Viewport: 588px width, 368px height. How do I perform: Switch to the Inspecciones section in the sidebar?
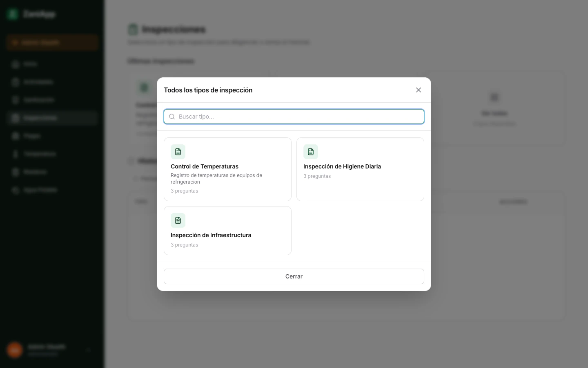coord(40,118)
